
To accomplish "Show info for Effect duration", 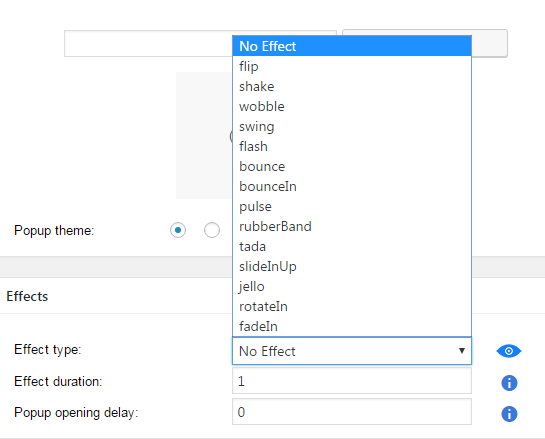I will point(509,383).
